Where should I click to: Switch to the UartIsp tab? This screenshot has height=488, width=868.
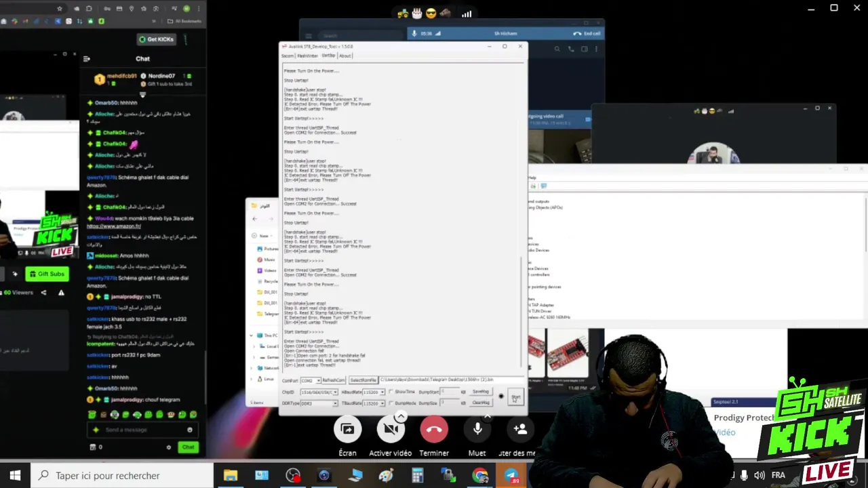[328, 56]
